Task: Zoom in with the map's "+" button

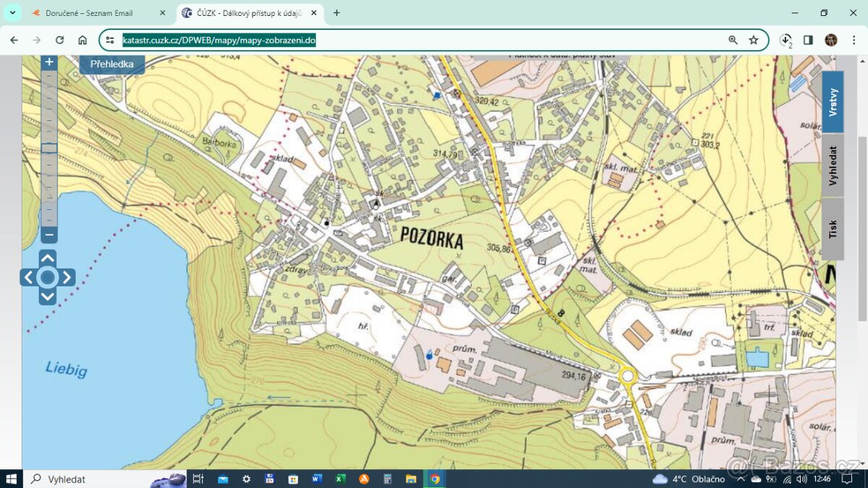Action: click(48, 62)
